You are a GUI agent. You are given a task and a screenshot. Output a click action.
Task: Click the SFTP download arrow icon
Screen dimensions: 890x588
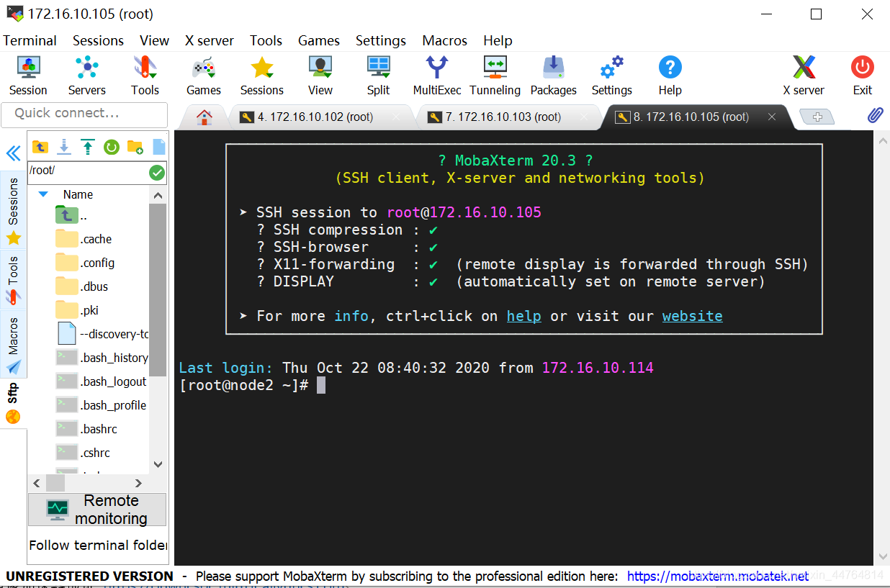64,147
